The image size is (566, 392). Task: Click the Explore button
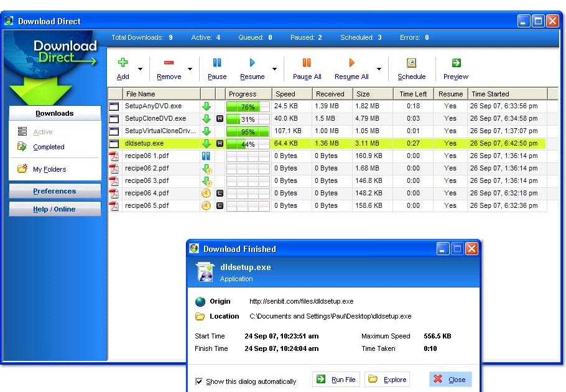pyautogui.click(x=387, y=380)
